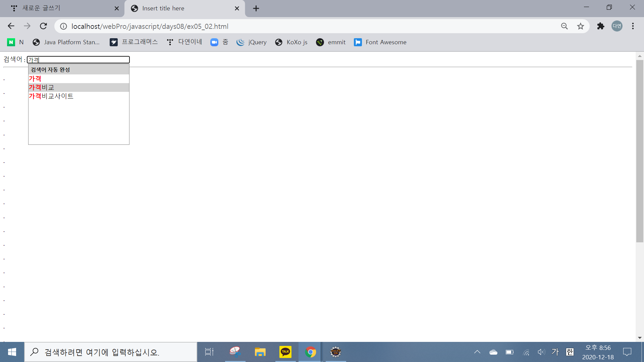This screenshot has height=362, width=644.
Task: Launch KakaoTalk from the taskbar
Action: click(x=285, y=352)
